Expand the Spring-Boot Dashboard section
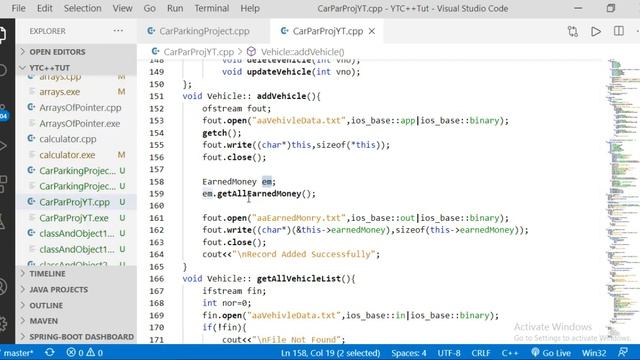The image size is (640, 360). (x=76, y=337)
